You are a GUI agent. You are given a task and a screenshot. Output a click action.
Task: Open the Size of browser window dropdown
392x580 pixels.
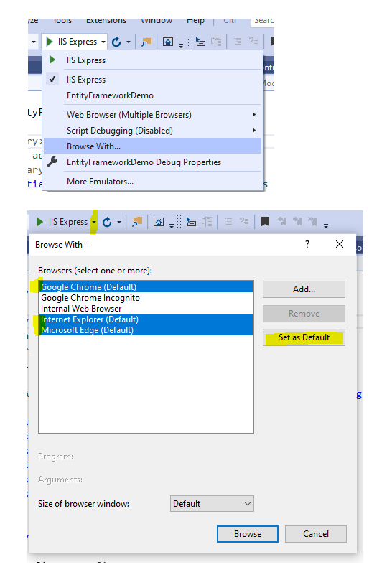click(x=212, y=504)
